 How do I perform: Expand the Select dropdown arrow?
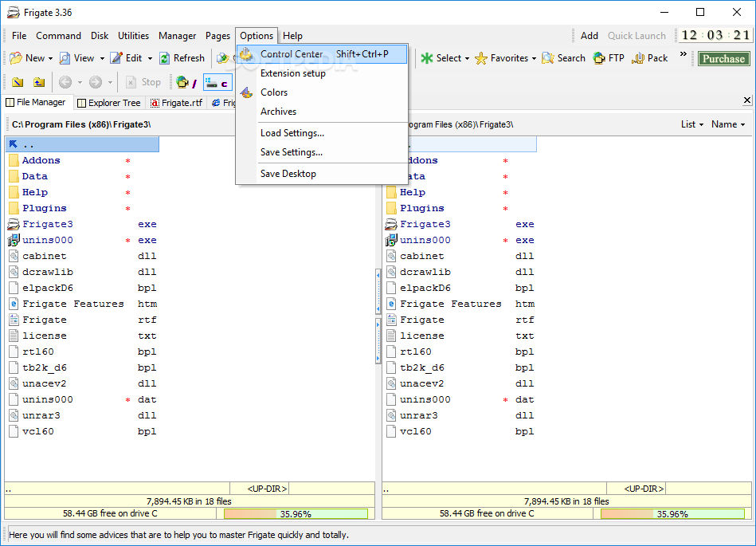pos(467,59)
